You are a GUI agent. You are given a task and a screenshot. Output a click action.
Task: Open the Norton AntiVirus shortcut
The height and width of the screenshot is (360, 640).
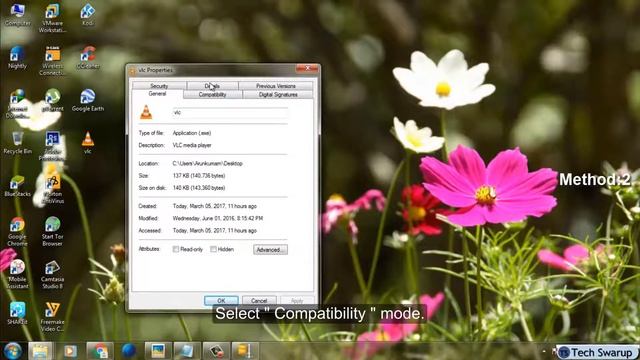coord(52,189)
